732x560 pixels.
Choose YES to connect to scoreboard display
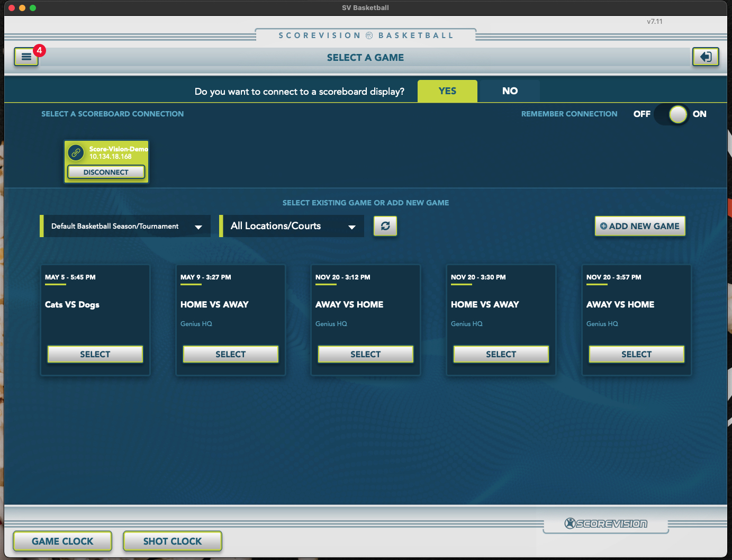tap(447, 91)
